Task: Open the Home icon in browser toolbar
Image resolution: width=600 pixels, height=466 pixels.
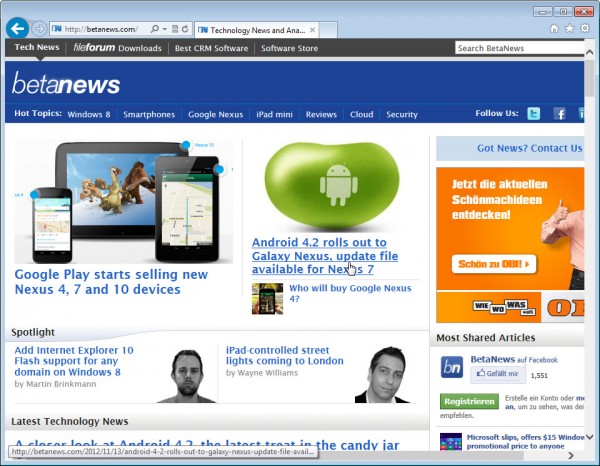Action: pyautogui.click(x=554, y=28)
